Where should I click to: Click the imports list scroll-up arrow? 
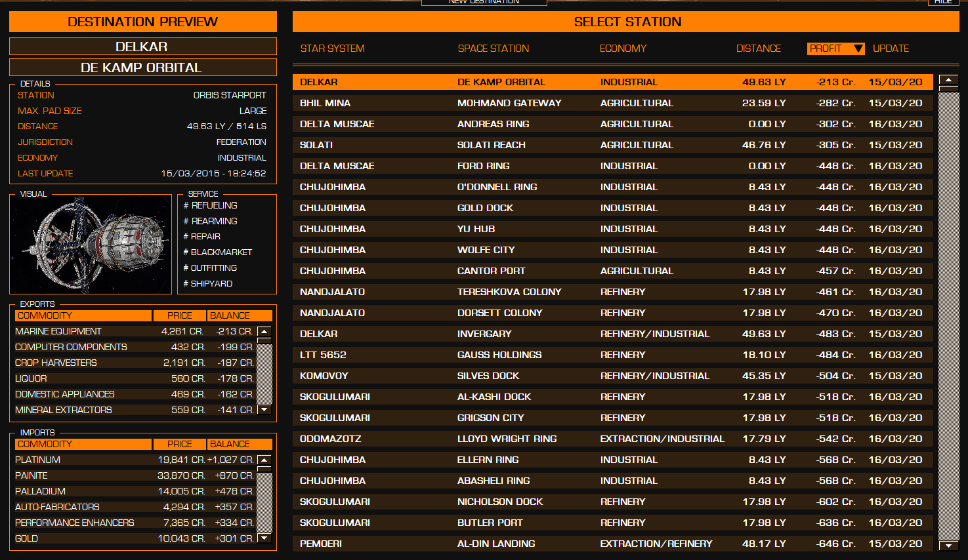264,460
